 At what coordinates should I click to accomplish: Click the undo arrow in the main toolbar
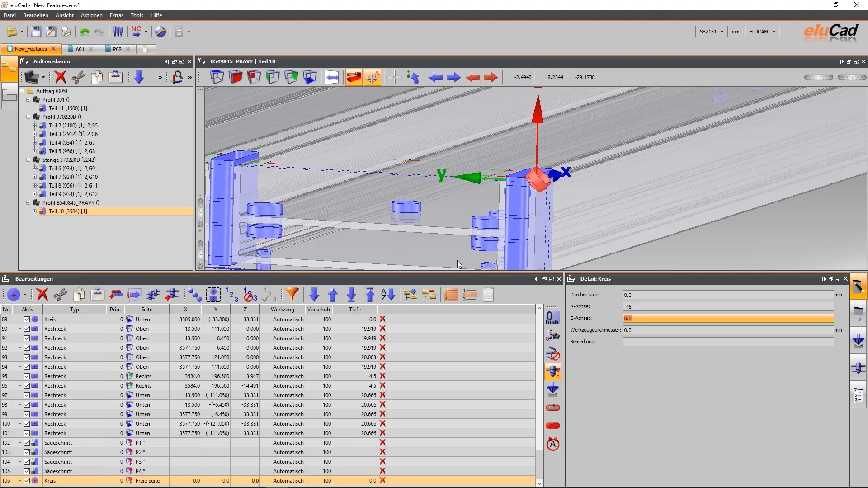[84, 32]
